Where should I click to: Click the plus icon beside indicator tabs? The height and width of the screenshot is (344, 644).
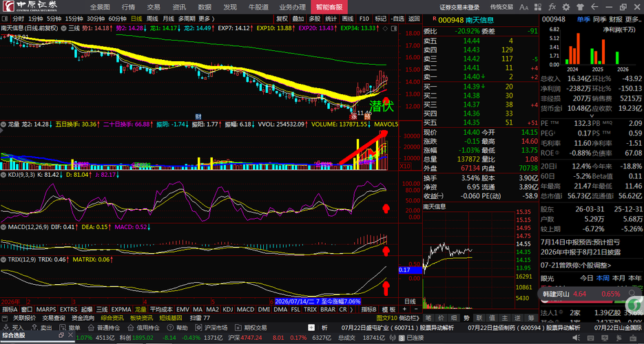(x=404, y=310)
